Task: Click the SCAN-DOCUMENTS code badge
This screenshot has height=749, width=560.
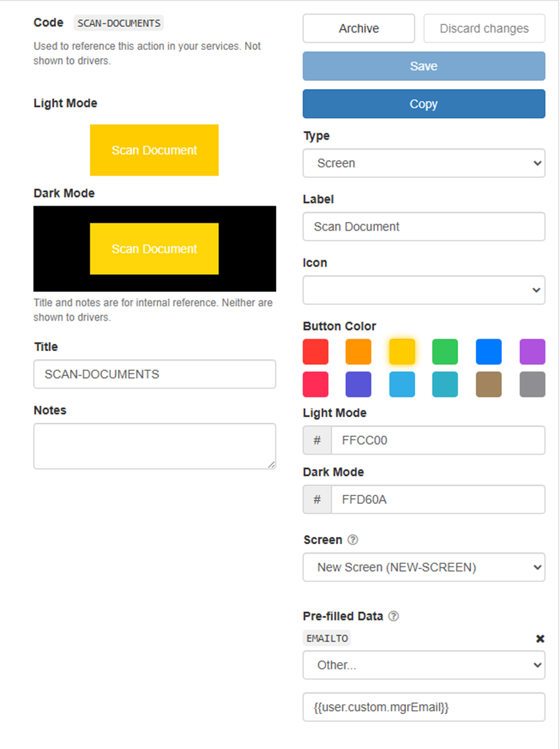Action: (119, 23)
